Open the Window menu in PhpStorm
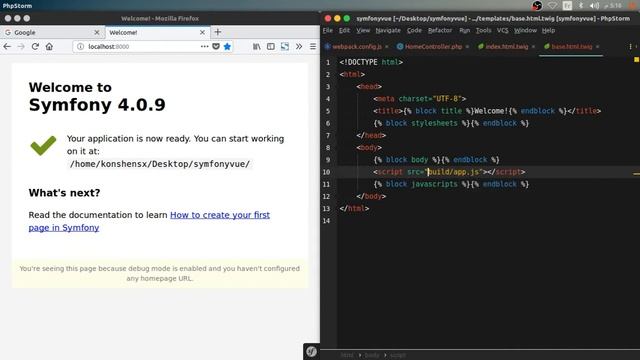The image size is (640, 360). 525,31
